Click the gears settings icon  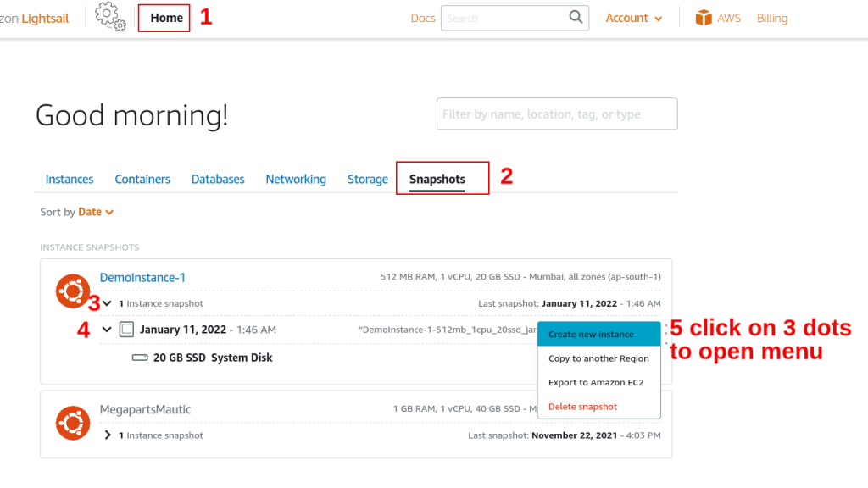coord(110,16)
